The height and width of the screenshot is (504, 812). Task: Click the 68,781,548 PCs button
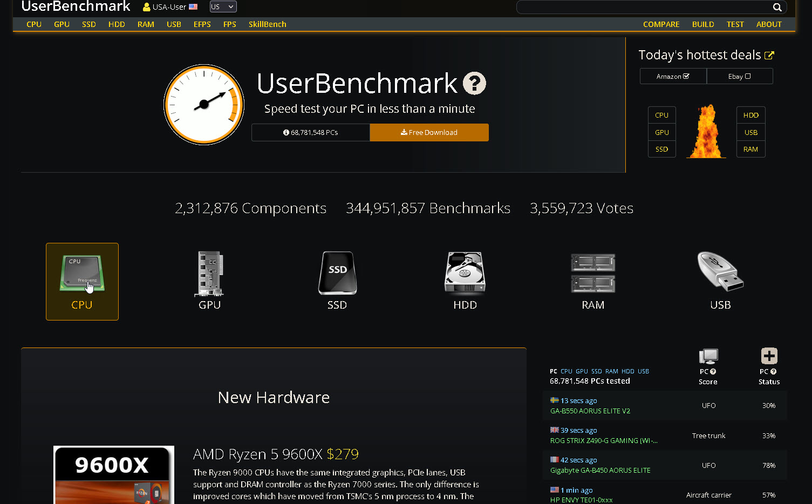tap(311, 132)
